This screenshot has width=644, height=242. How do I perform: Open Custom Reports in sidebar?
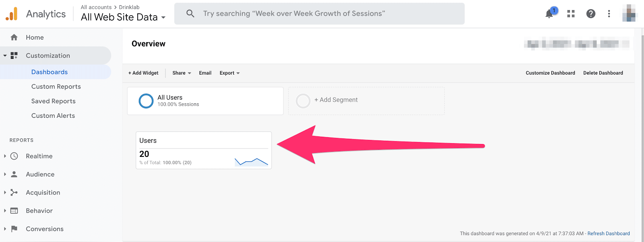[56, 86]
